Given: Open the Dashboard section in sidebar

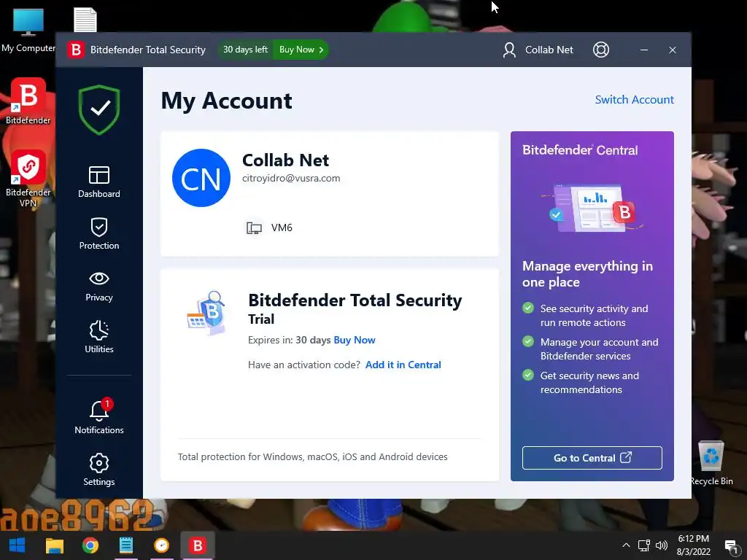Looking at the screenshot, I should click(x=99, y=182).
